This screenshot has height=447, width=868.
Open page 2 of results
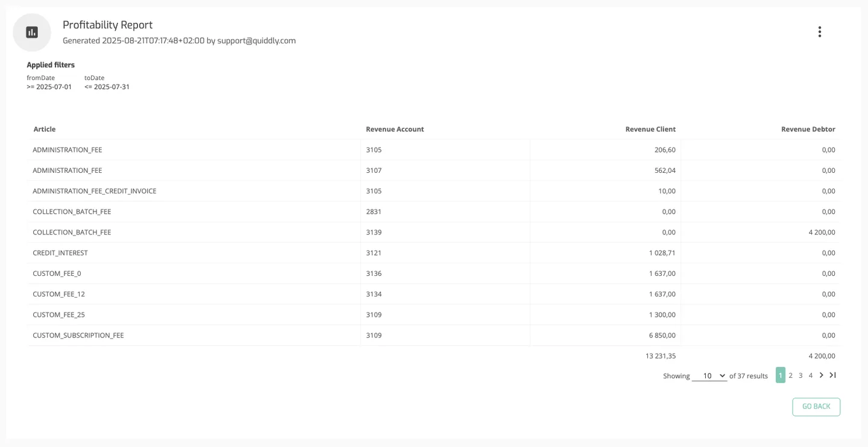click(x=790, y=375)
